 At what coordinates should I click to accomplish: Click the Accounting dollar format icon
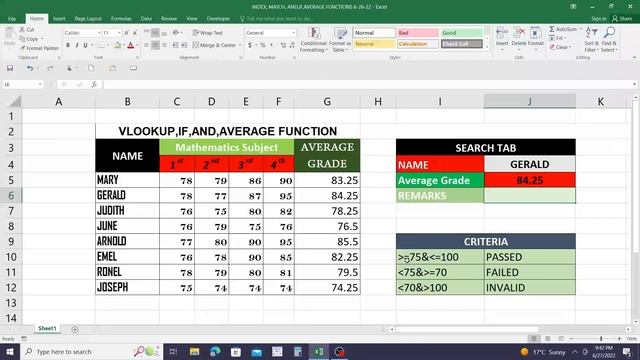[x=250, y=45]
